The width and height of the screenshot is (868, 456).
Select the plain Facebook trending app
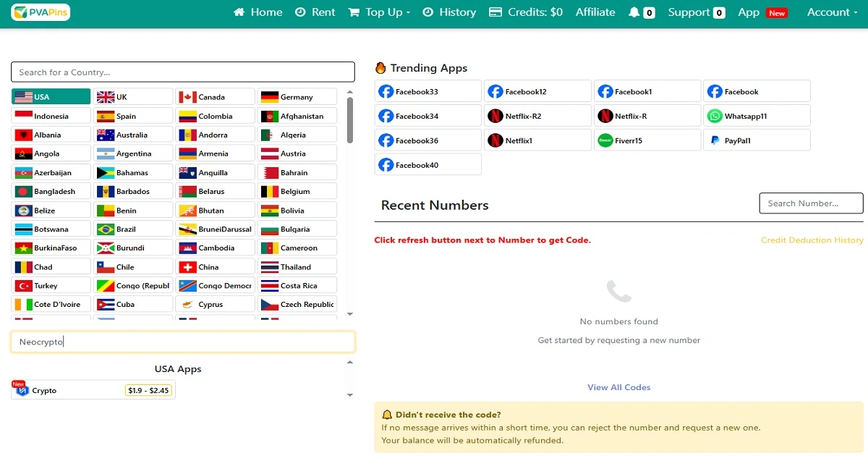pos(757,91)
